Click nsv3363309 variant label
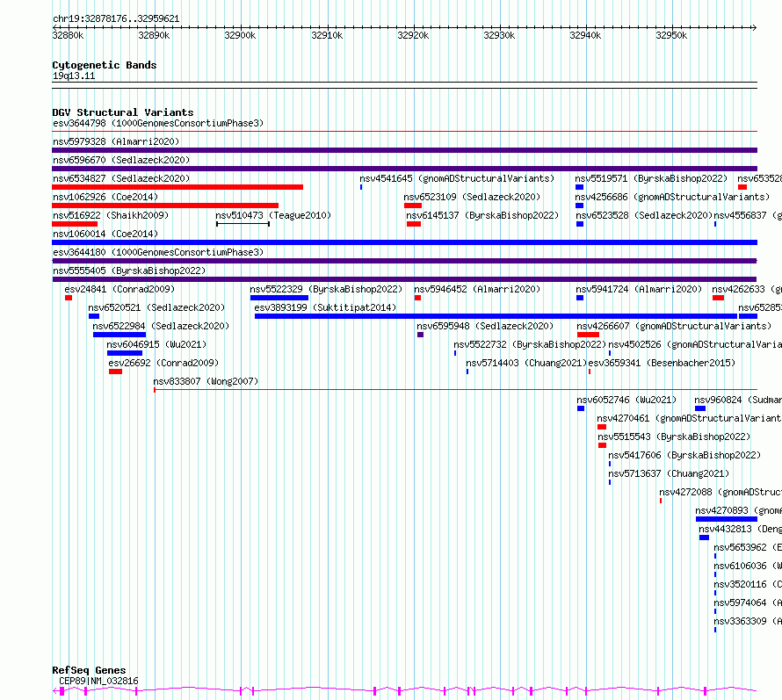This screenshot has height=700, width=782. (748, 621)
